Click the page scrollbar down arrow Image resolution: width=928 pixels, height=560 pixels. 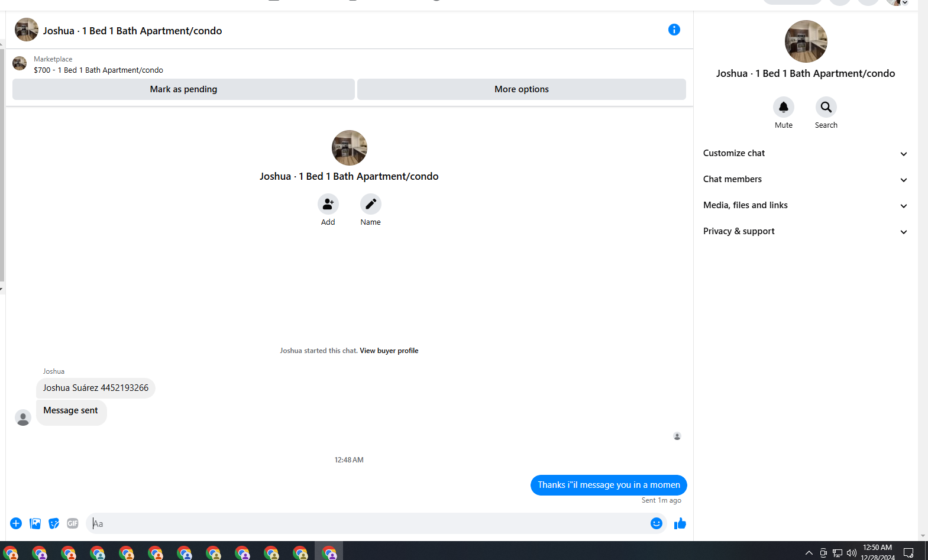[923, 536]
